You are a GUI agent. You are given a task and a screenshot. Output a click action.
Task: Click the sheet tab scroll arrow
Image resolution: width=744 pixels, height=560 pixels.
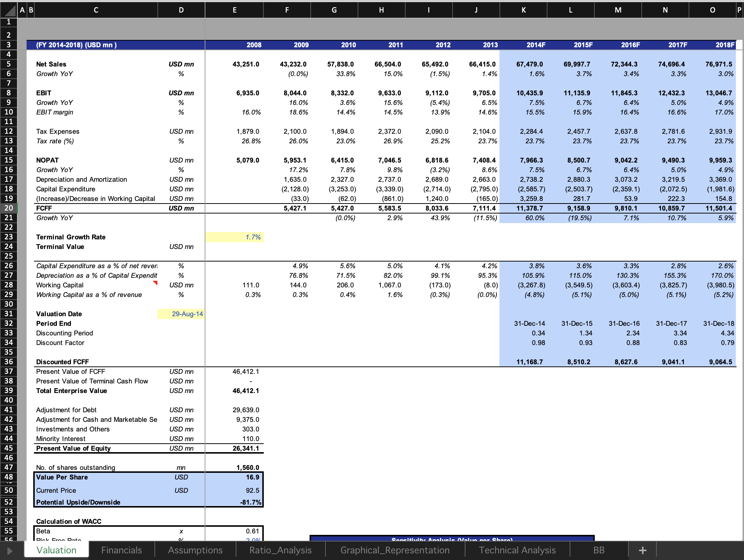(x=10, y=551)
